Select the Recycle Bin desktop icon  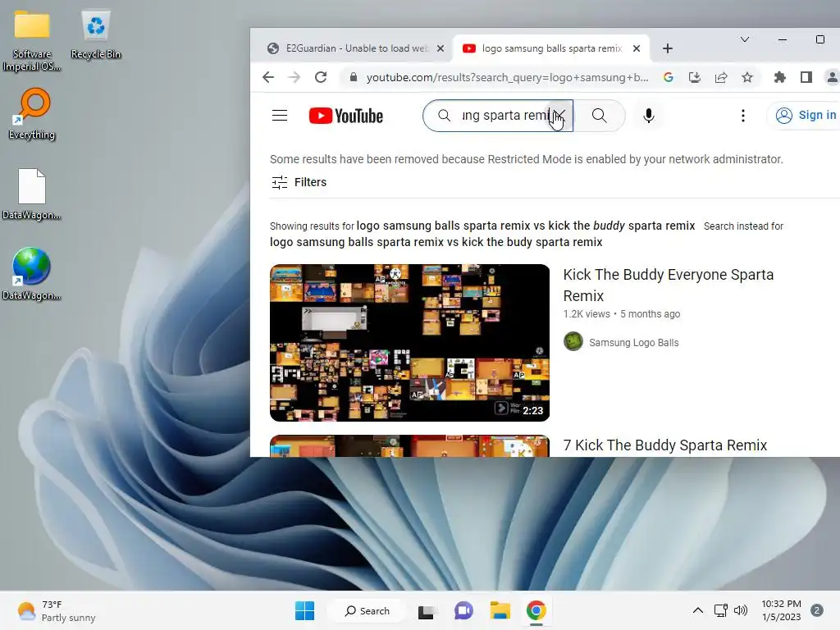pyautogui.click(x=96, y=35)
